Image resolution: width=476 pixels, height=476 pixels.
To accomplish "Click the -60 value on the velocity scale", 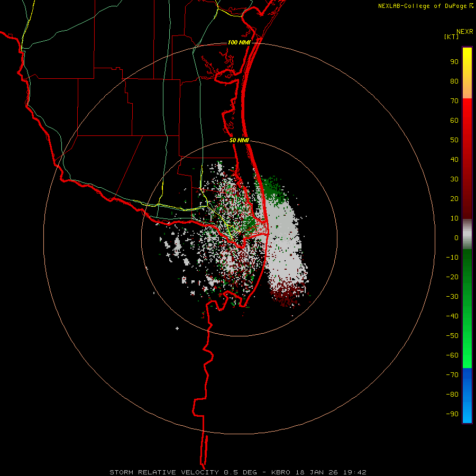I will pos(452,355).
